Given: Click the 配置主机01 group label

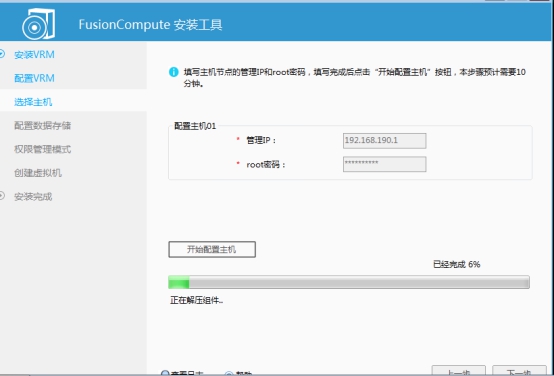Looking at the screenshot, I should coord(195,126).
